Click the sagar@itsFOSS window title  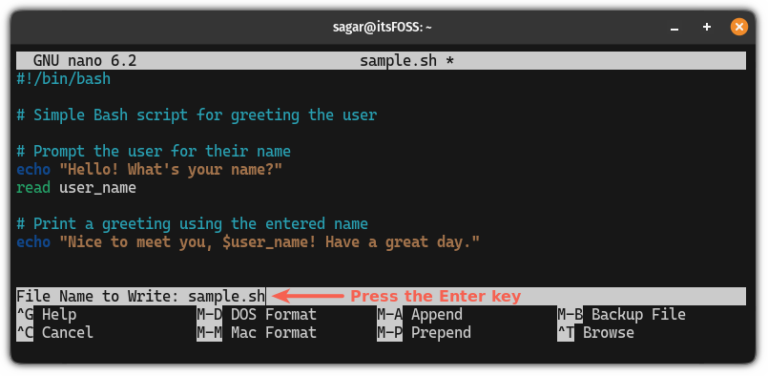(x=382, y=27)
